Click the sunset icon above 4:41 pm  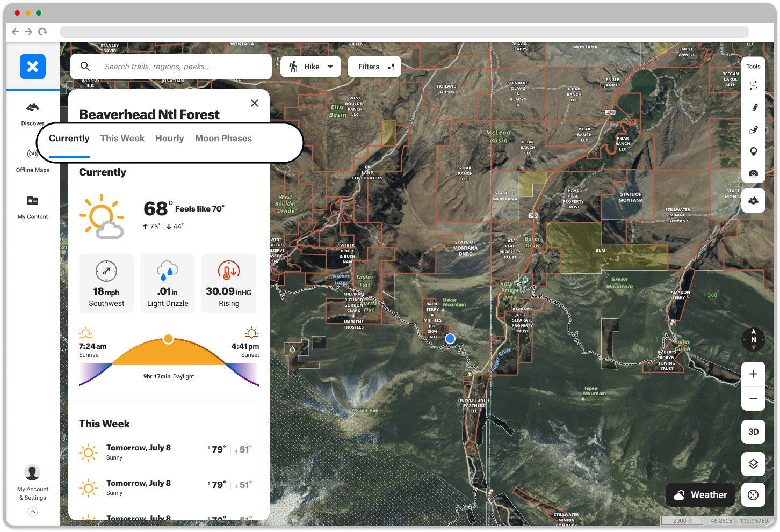252,333
